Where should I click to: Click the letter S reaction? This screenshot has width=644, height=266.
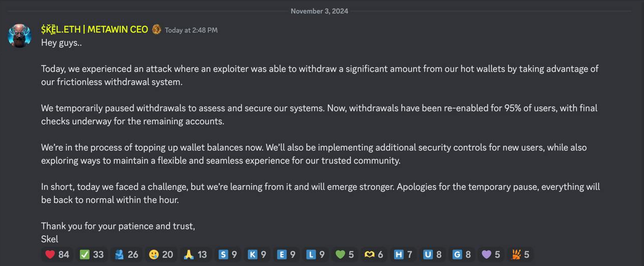click(227, 254)
